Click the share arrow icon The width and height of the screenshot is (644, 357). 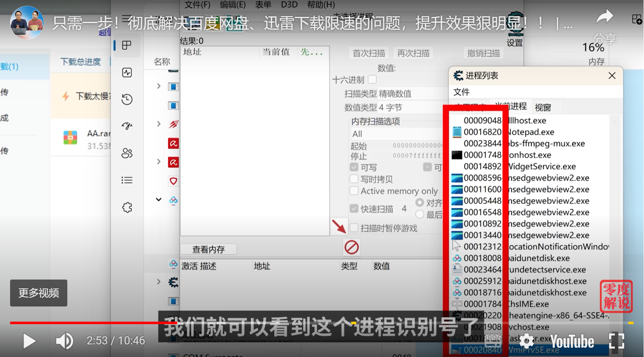click(605, 17)
